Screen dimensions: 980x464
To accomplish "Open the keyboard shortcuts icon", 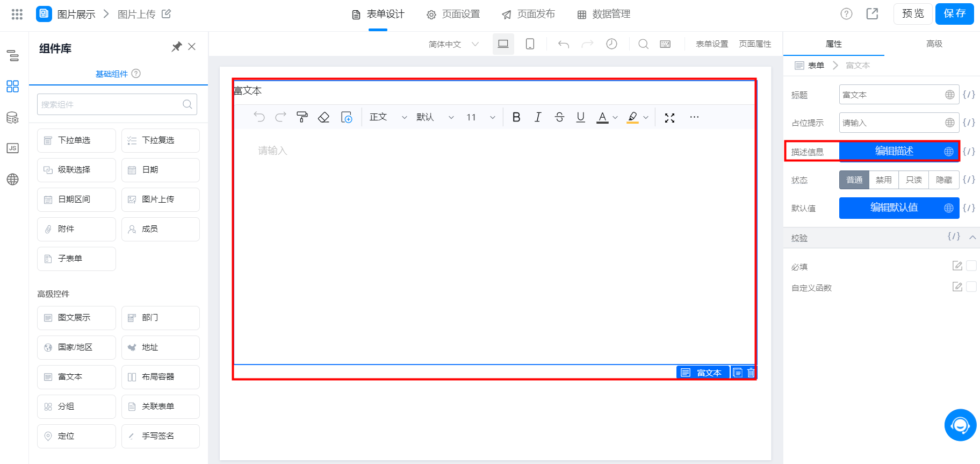I will tap(665, 44).
